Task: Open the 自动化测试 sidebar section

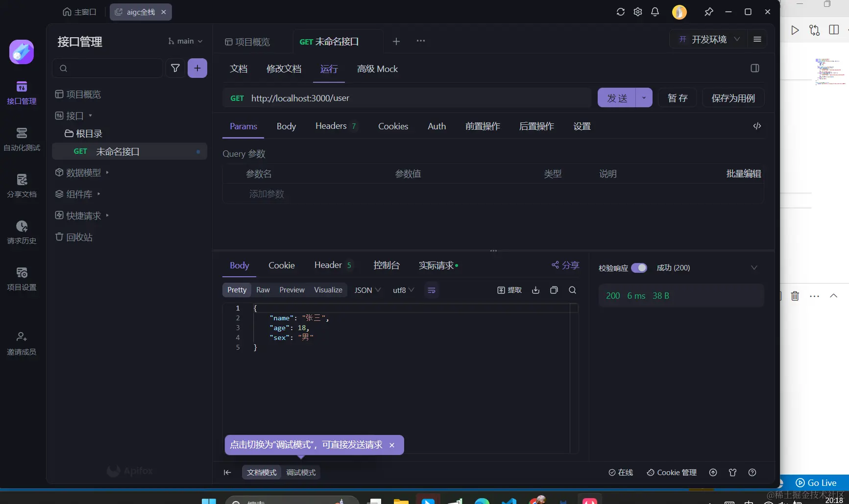Action: [22, 140]
